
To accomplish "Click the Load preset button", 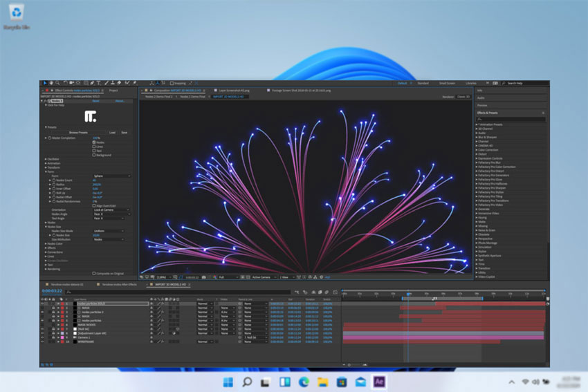I will (x=112, y=132).
